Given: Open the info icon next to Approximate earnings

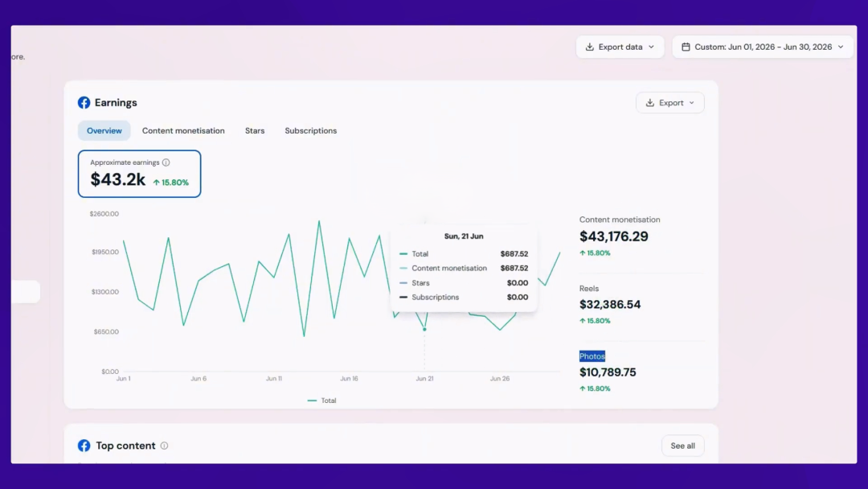Looking at the screenshot, I should click(x=166, y=162).
